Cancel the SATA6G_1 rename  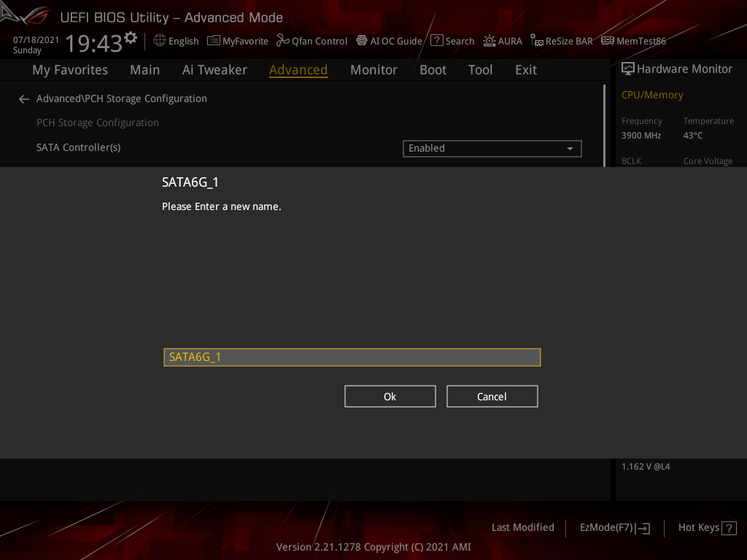[x=492, y=396]
